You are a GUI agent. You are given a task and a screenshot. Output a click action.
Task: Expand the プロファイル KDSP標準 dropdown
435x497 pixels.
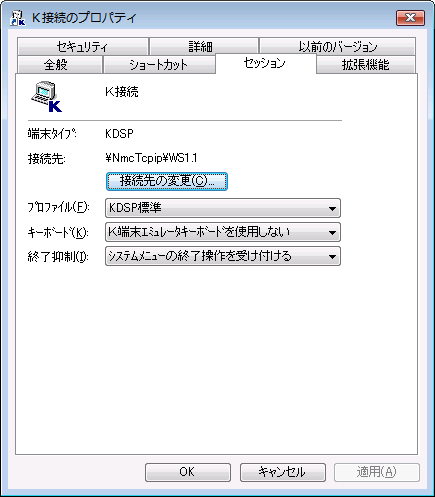coord(223,208)
